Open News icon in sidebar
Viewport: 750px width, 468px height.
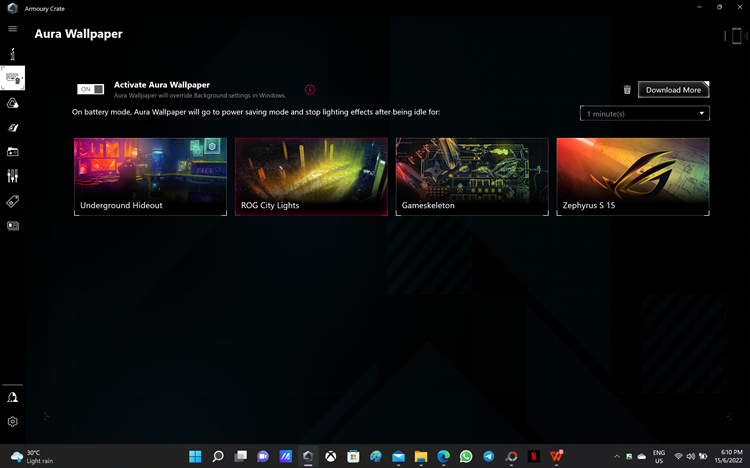click(x=12, y=226)
